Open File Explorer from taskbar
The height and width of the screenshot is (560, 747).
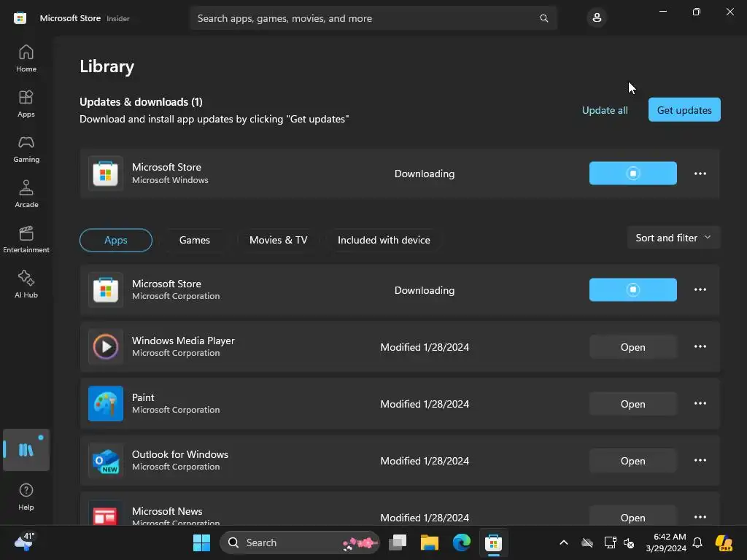tap(429, 542)
